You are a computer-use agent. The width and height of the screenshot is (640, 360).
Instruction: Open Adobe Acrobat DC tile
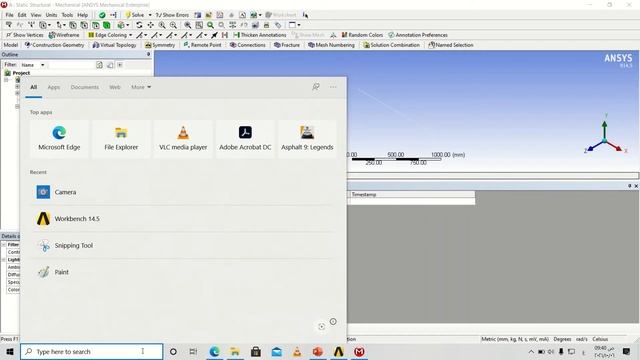(245, 139)
